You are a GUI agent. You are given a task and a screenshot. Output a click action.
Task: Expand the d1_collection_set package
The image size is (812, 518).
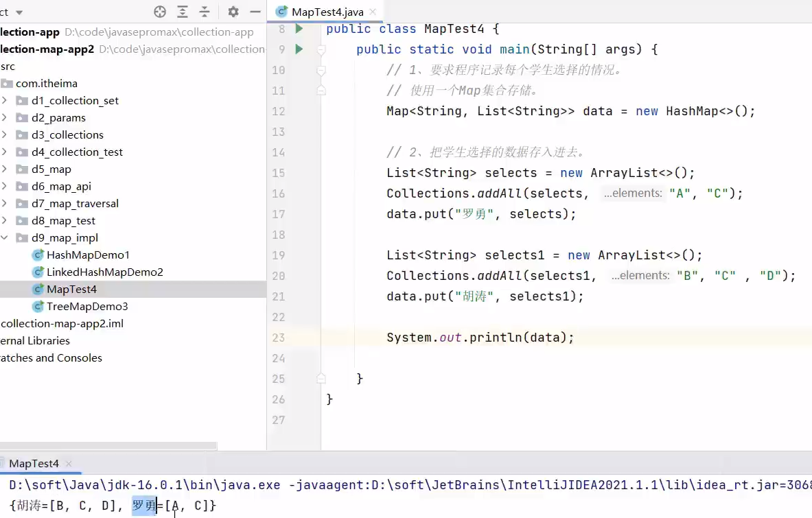tap(4, 100)
